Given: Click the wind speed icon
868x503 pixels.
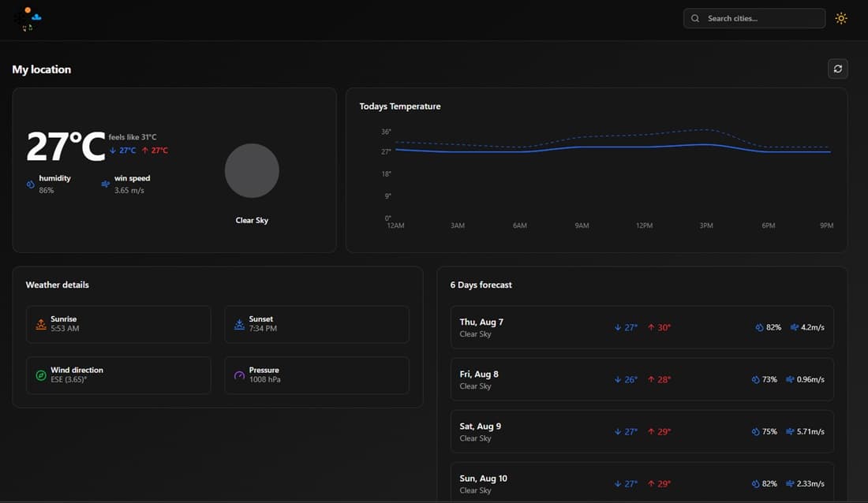Looking at the screenshot, I should (x=106, y=184).
